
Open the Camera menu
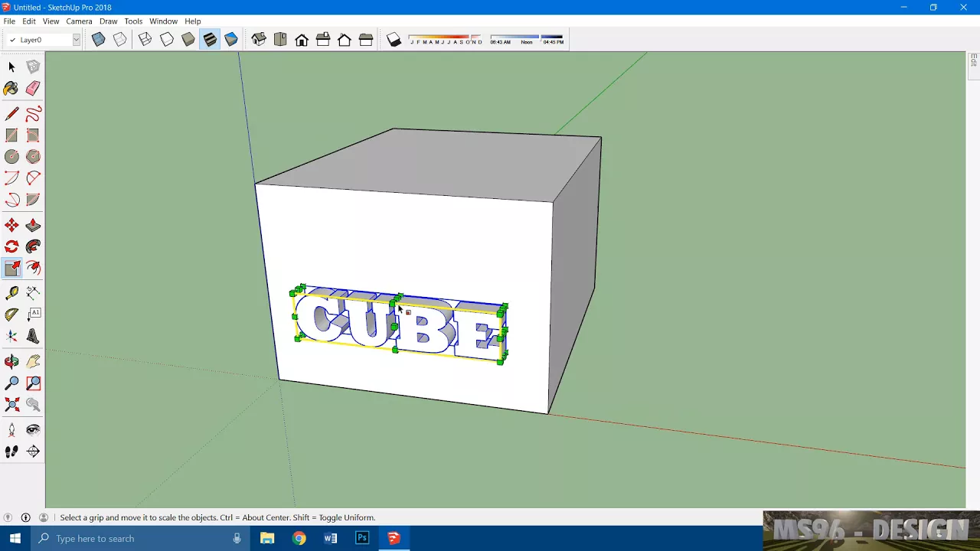[x=79, y=21]
